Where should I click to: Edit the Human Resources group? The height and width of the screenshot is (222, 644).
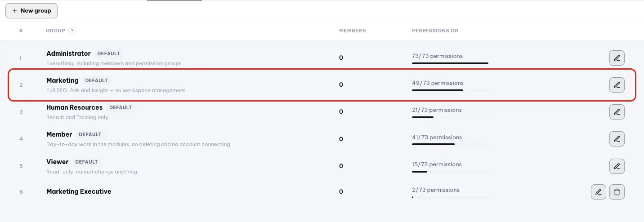617,111
